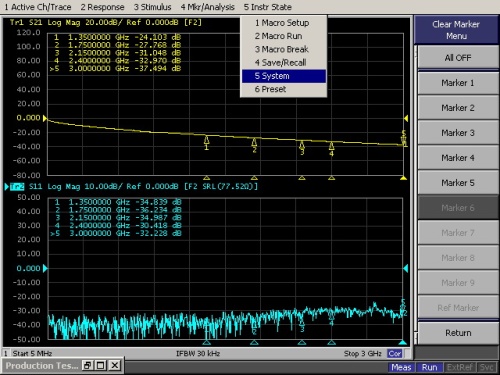The image size is (500, 375).
Task: Open the 2 Response menu
Action: (102, 7)
